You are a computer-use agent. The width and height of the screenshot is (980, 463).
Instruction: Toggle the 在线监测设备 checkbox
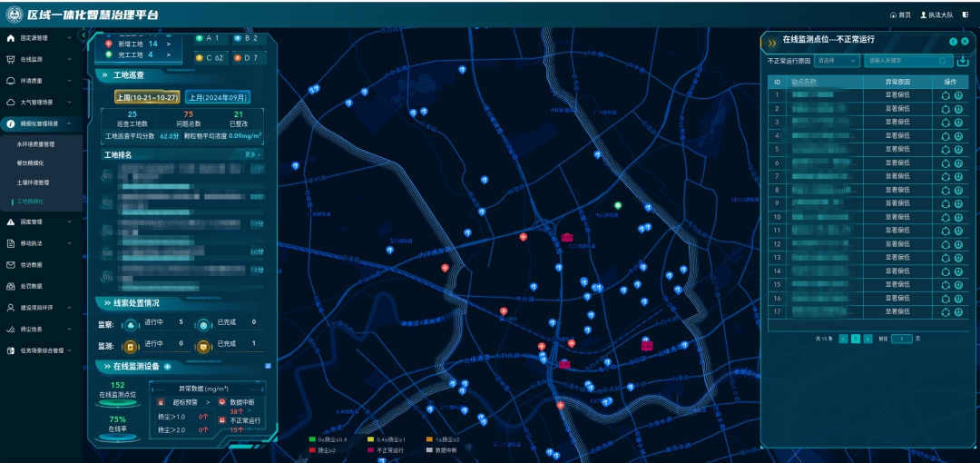tap(268, 366)
